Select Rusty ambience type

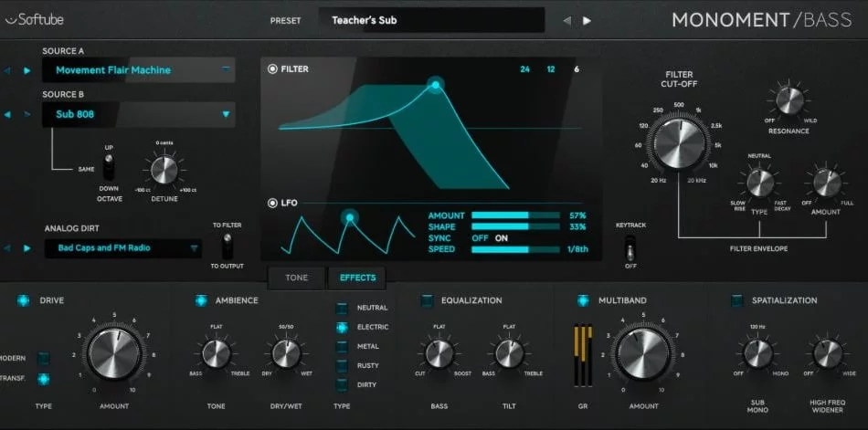[x=342, y=365]
